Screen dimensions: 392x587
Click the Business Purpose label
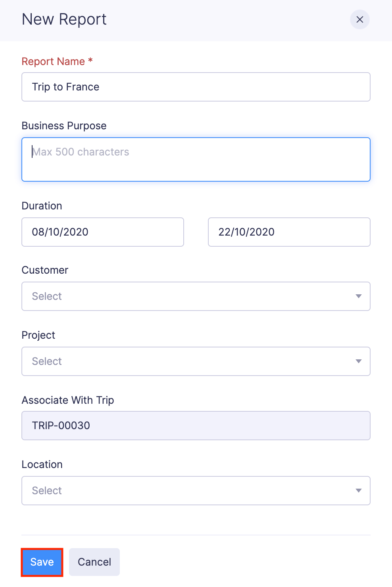64,126
